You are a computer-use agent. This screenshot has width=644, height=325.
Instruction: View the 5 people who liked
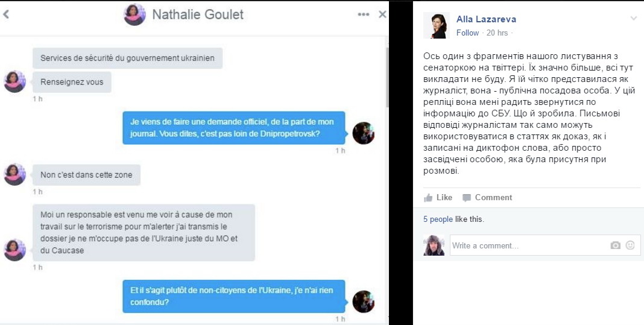(x=438, y=219)
